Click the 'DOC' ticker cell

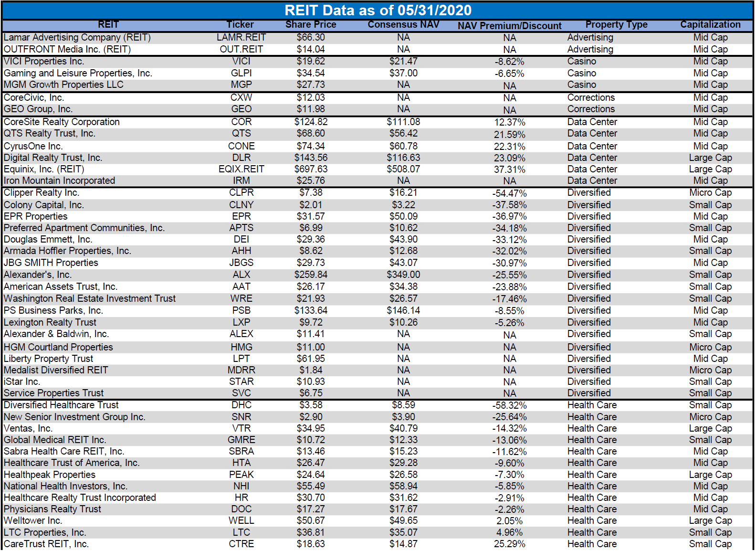(x=241, y=509)
